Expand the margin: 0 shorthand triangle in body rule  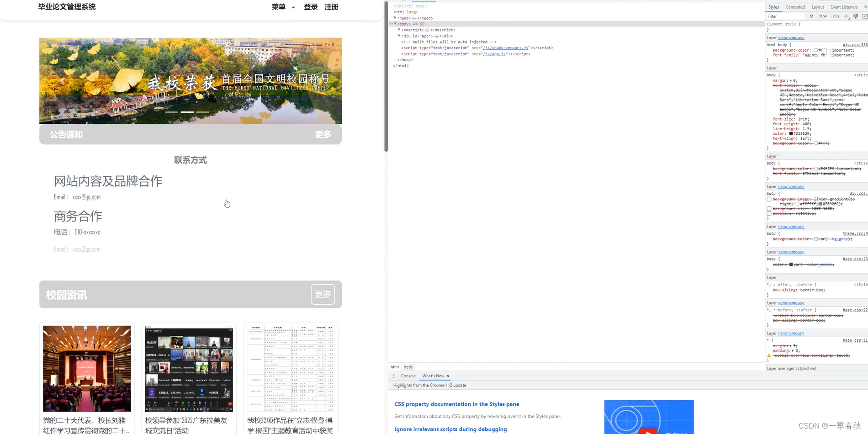pos(791,80)
